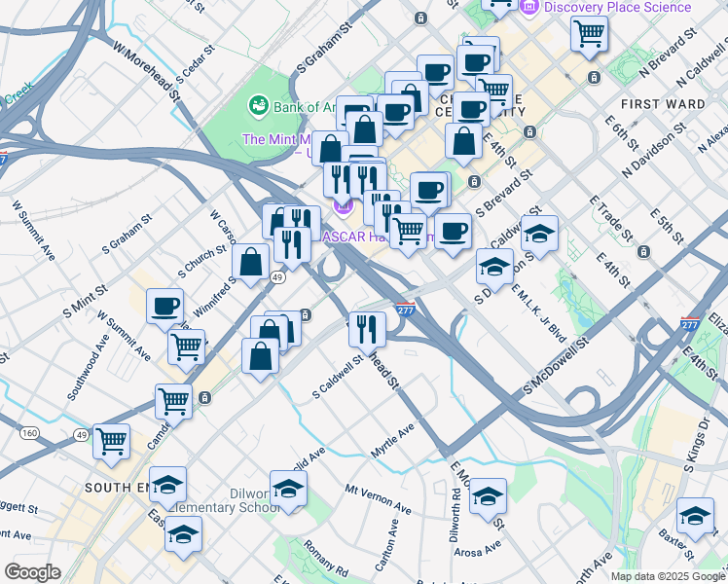Click the N Davidson St label
This screenshot has width=728, height=584.
(654, 150)
